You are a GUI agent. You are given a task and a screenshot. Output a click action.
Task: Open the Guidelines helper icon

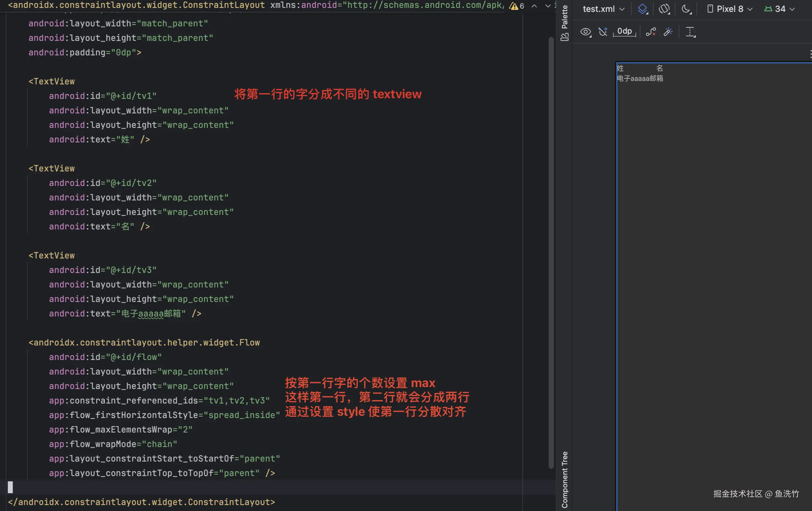(690, 32)
